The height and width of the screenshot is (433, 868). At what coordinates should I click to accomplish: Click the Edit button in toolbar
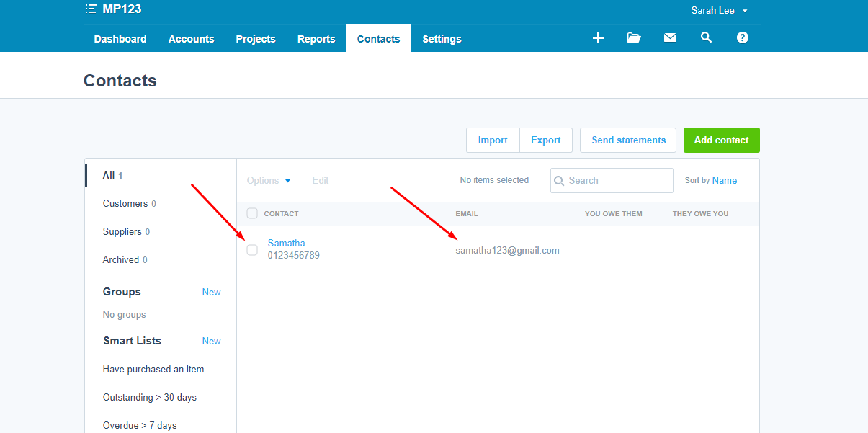321,180
